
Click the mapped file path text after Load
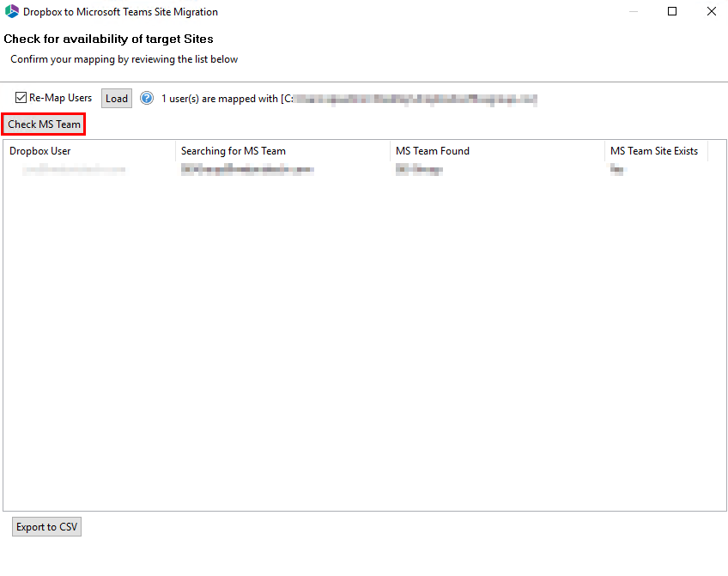(x=403, y=98)
